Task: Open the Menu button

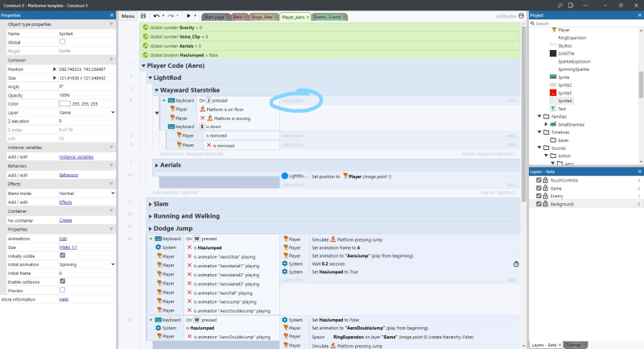Action: click(128, 16)
